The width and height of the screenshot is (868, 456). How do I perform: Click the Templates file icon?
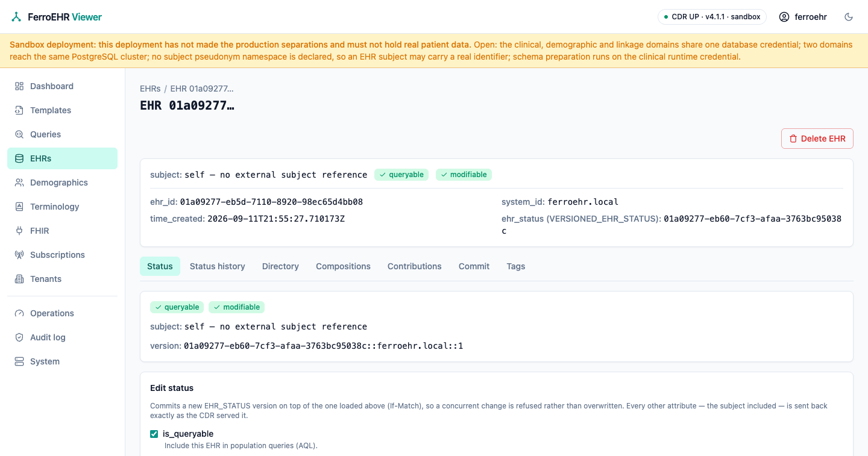(19, 110)
